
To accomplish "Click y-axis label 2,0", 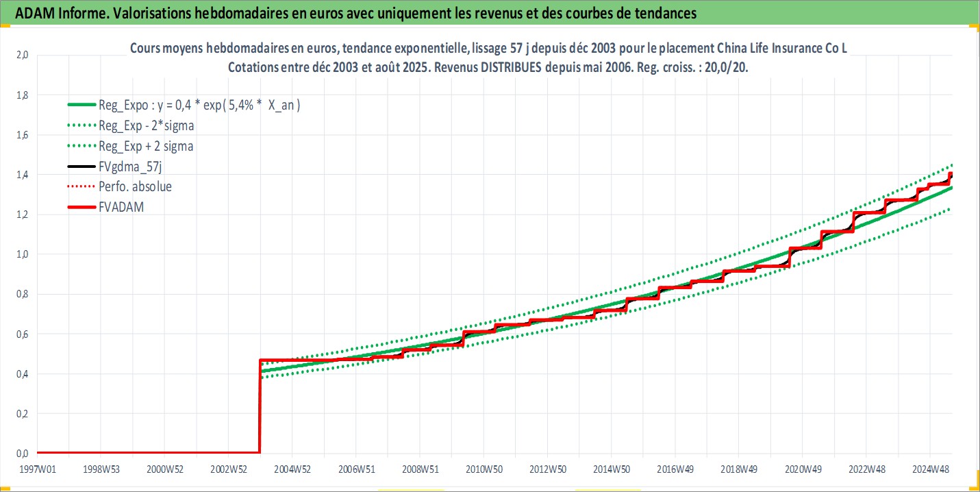I will [21, 56].
